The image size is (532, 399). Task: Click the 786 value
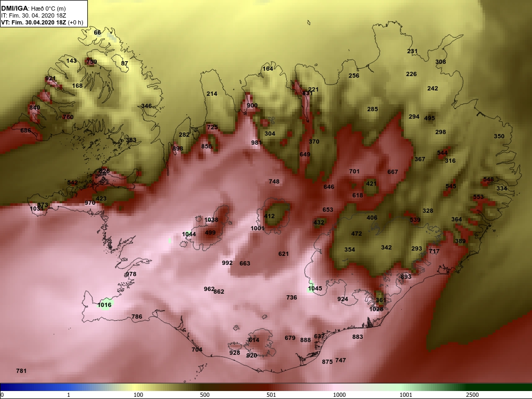pos(137,317)
